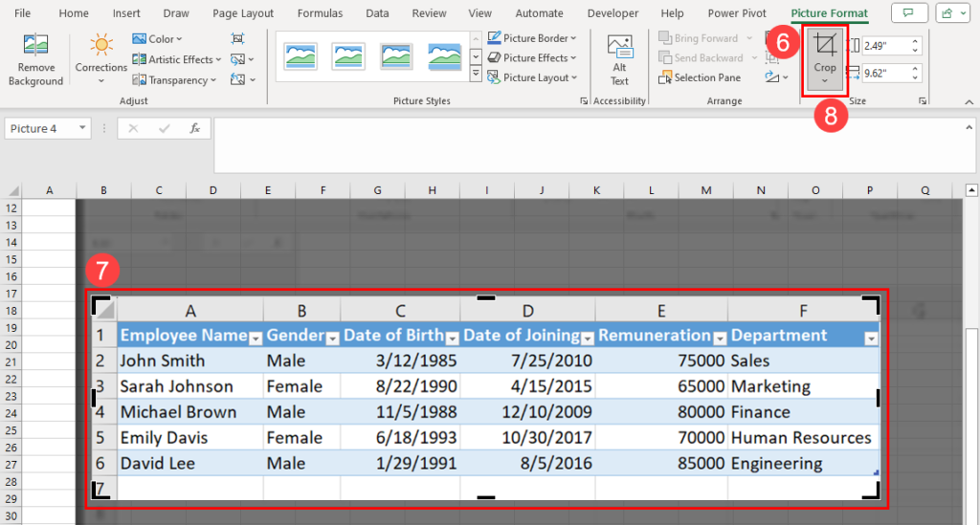Select worksheet column A header

pyautogui.click(x=49, y=190)
